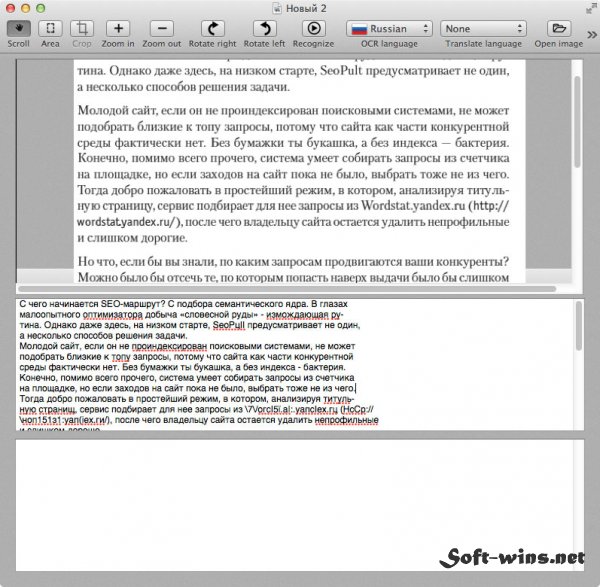Click the underlined word "оптимизатора"
Image resolution: width=600 pixels, height=587 pixels.
click(x=112, y=315)
